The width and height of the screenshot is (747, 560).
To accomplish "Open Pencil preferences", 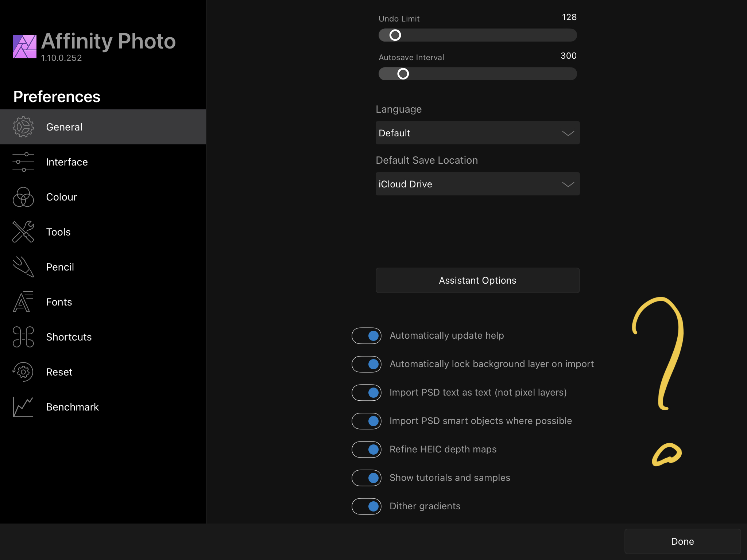I will coord(103,267).
